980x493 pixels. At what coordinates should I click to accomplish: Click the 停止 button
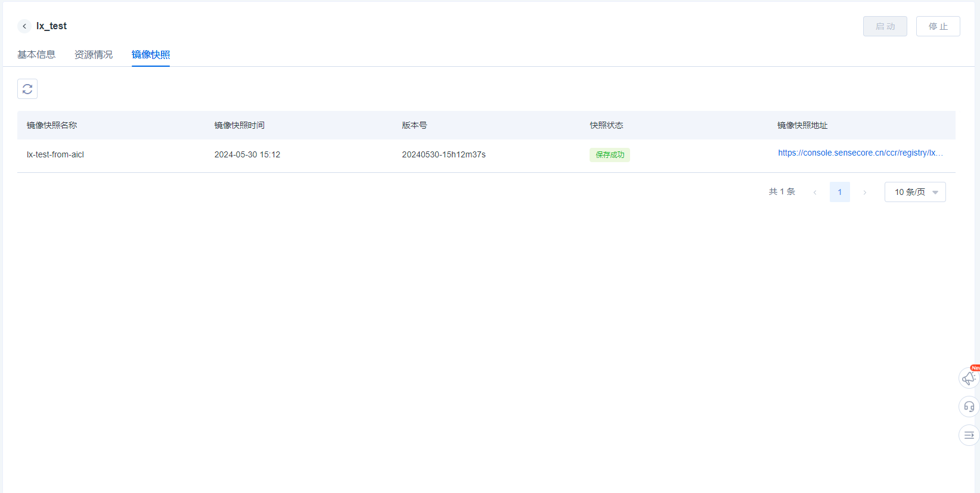tap(938, 26)
